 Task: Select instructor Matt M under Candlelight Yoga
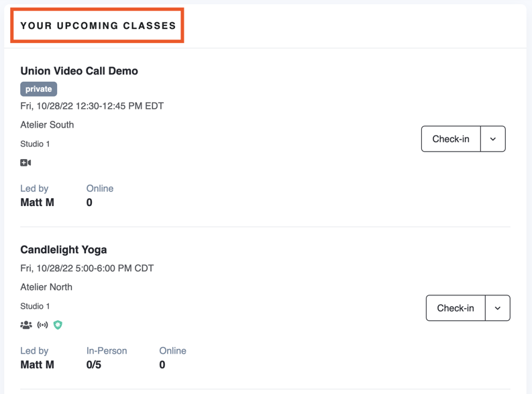coord(38,364)
